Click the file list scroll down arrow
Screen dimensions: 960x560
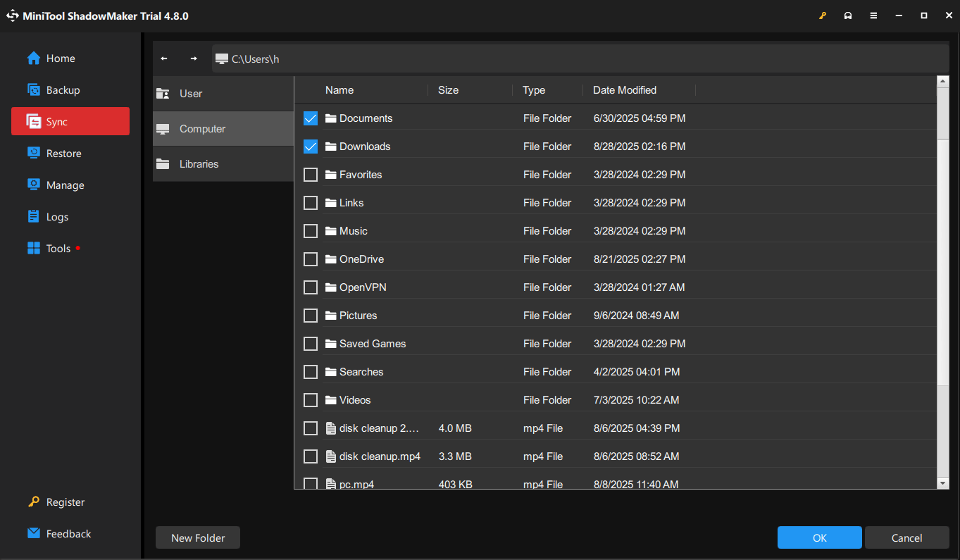tap(943, 483)
